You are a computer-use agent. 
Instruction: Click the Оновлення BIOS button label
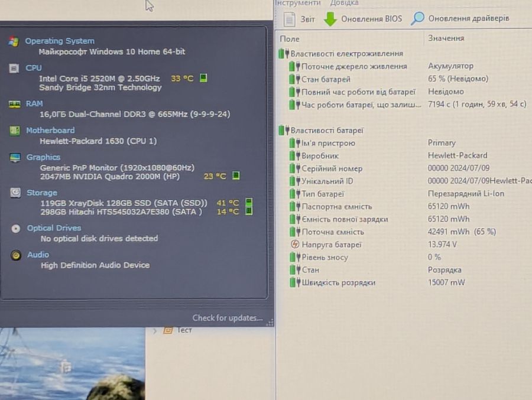click(372, 19)
